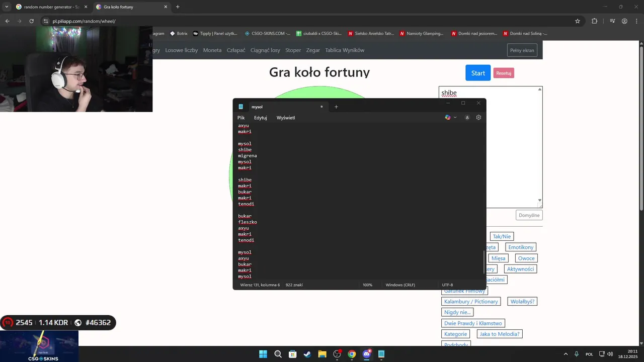Open File Explorer from taskbar
Image resolution: width=644 pixels, height=362 pixels.
[322, 354]
